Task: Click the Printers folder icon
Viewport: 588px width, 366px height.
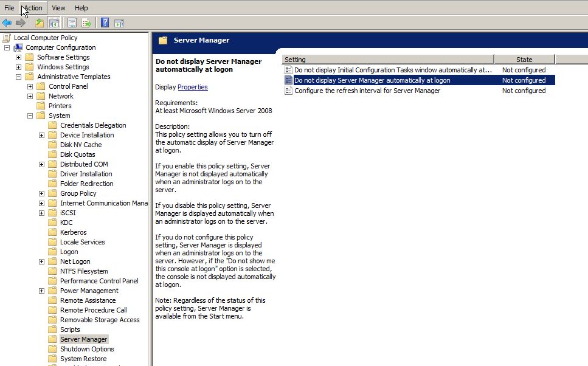Action: (x=41, y=106)
